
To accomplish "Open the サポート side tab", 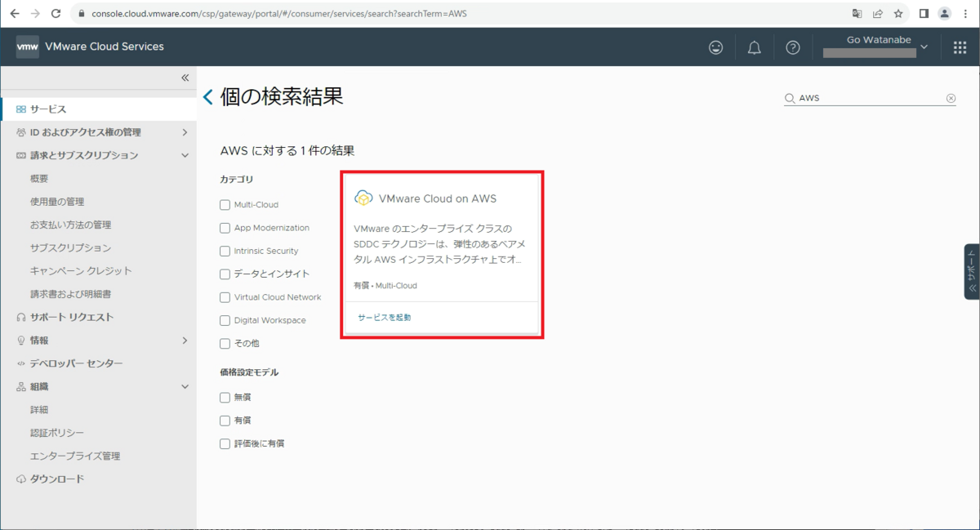I will [x=971, y=269].
